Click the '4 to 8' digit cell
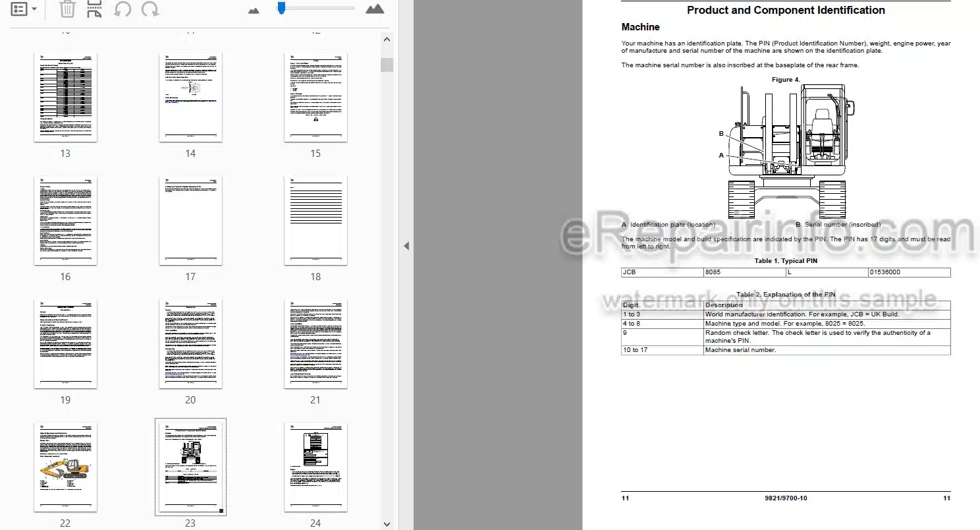This screenshot has width=980, height=530. click(x=663, y=324)
